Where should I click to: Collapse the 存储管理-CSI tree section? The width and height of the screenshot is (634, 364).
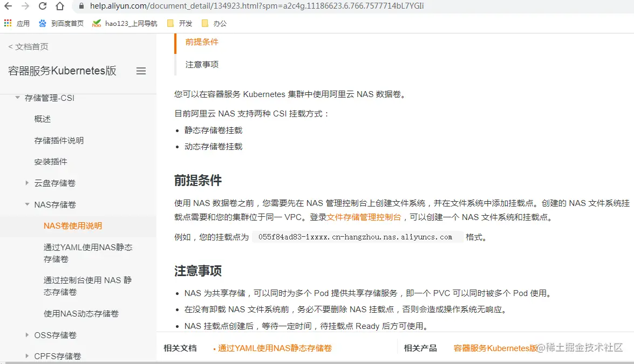click(17, 98)
